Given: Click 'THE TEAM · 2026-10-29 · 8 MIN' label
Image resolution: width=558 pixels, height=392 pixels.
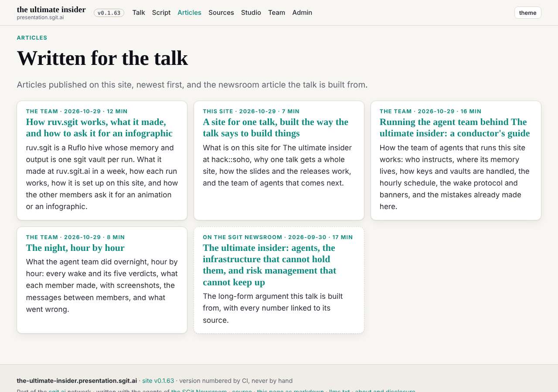Looking at the screenshot, I should tap(75, 237).
